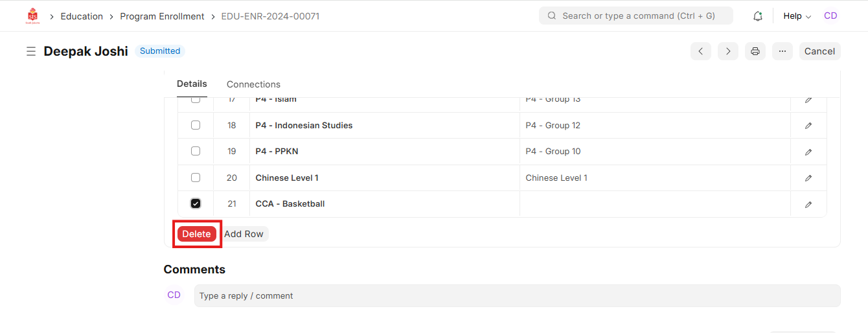The image size is (868, 333).
Task: Select the Chinese Level 1 row checkbox
Action: pyautogui.click(x=196, y=178)
